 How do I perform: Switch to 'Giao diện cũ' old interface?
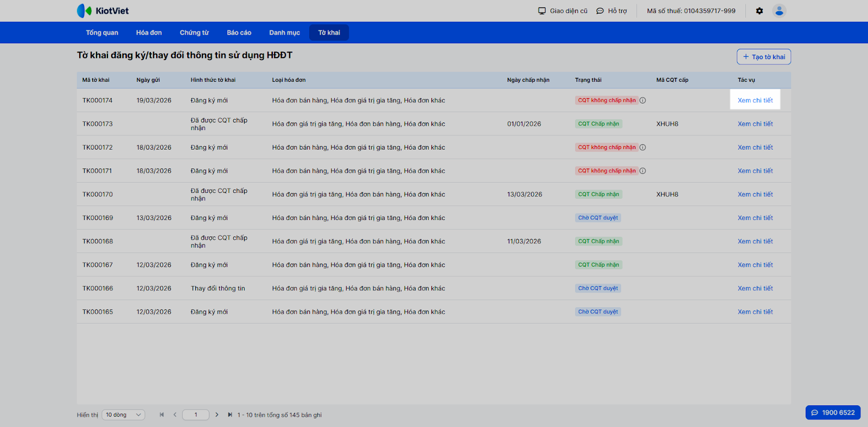click(x=563, y=11)
